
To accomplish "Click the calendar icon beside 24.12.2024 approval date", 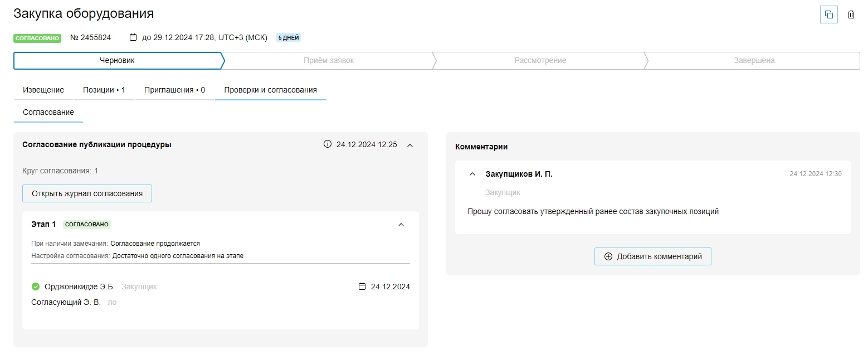I will 362,287.
